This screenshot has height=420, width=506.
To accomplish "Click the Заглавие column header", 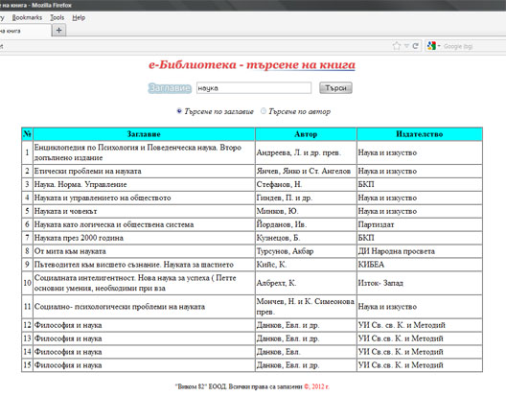I will pos(144,134).
